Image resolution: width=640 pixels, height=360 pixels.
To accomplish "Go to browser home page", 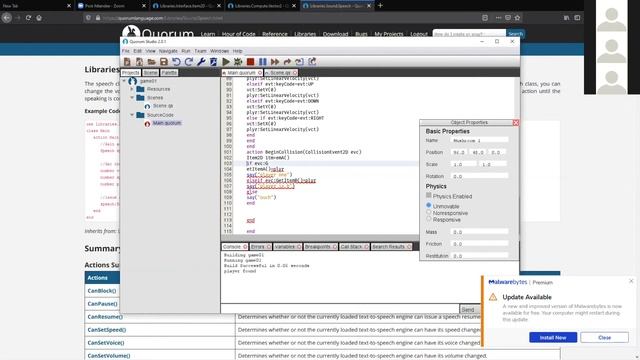I will click(39, 18).
